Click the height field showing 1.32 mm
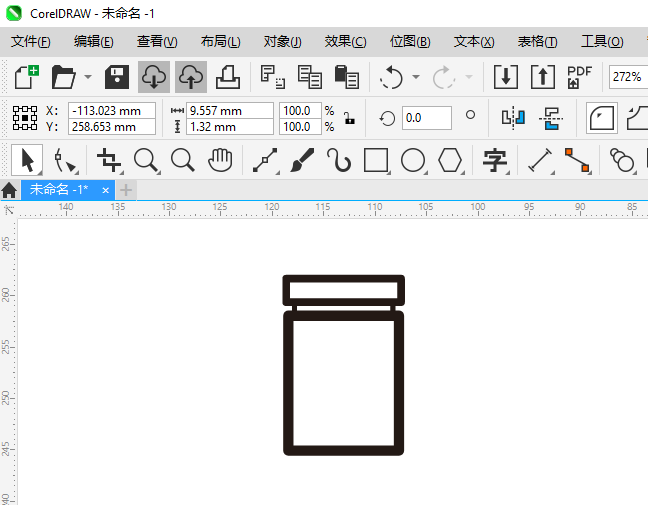This screenshot has height=505, width=648. coord(230,127)
